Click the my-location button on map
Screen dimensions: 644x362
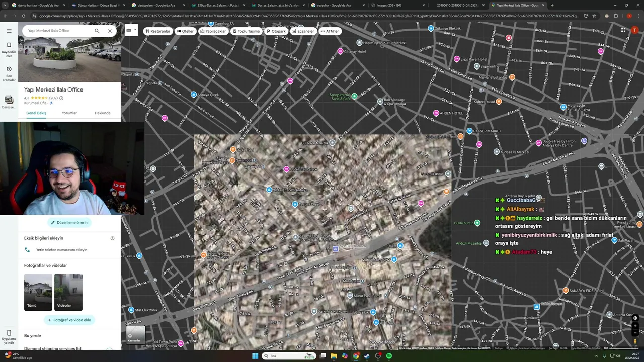click(x=635, y=318)
